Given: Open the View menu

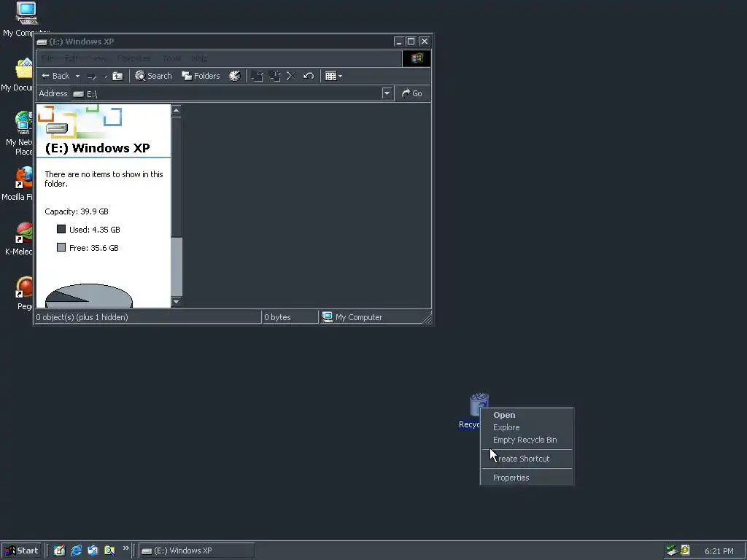Looking at the screenshot, I should coord(98,58).
